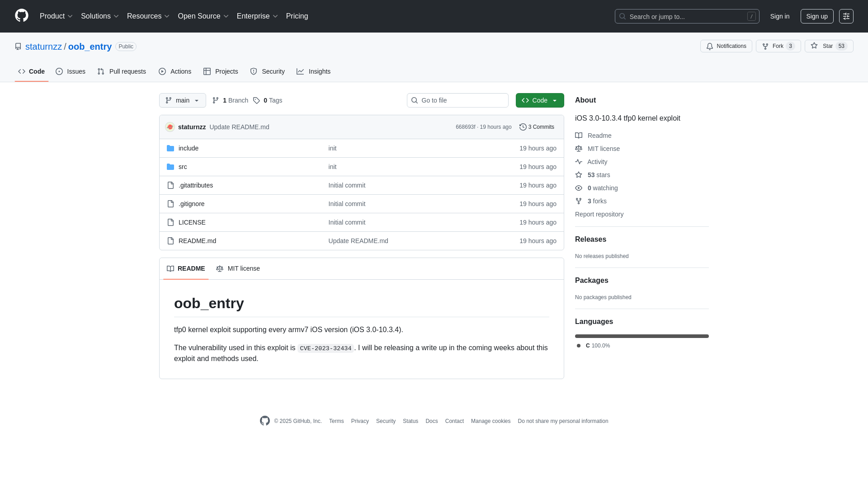Click the Sign in link
This screenshot has height=488, width=868.
pos(780,16)
